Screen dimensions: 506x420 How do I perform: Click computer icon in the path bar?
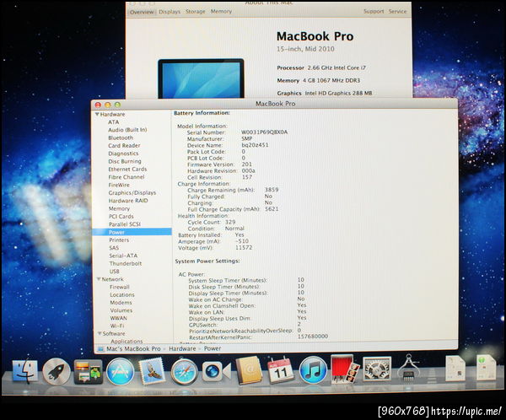tap(100, 348)
